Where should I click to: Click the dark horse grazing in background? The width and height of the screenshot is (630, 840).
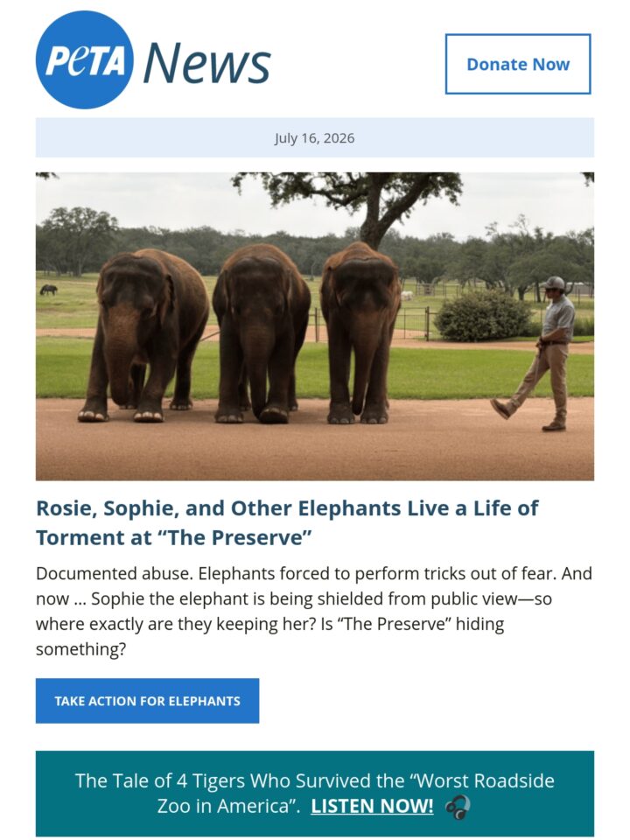pos(48,290)
